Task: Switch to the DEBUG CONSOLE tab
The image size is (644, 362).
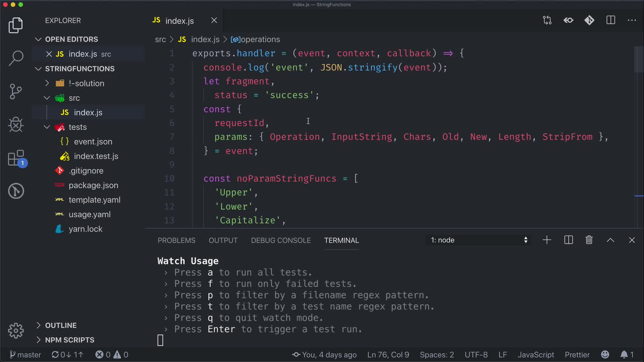Action: [x=281, y=240]
